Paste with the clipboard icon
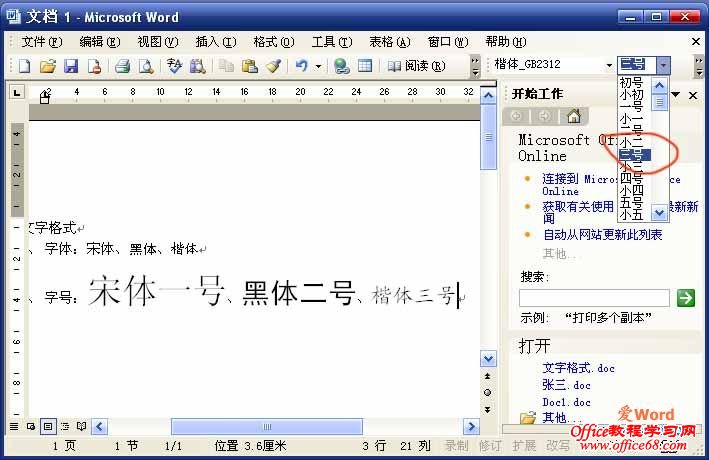This screenshot has width=709, height=460. click(250, 66)
